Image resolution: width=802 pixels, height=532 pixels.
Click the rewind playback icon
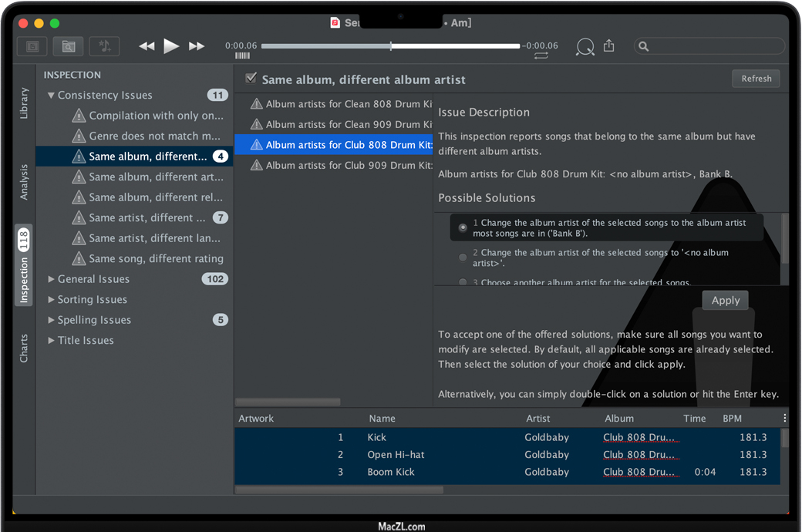click(147, 46)
